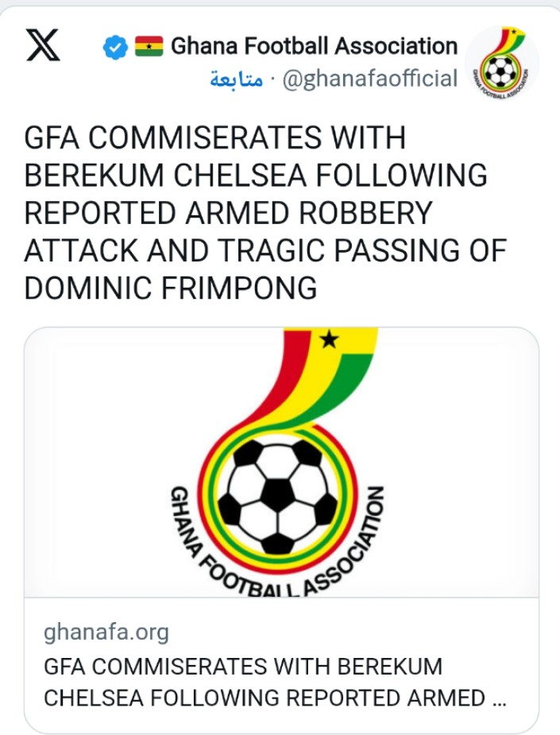Open the link card headline text

point(243,667)
